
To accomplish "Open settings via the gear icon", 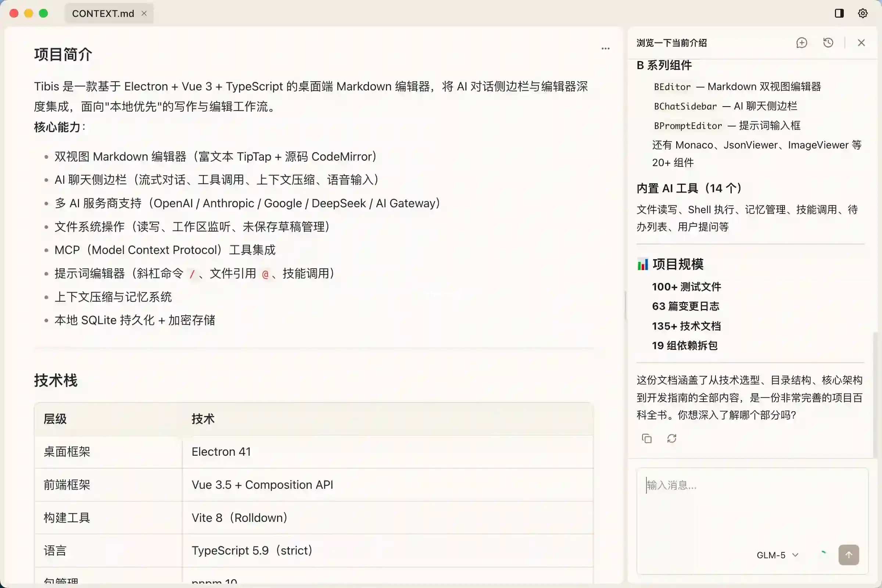I will (863, 14).
